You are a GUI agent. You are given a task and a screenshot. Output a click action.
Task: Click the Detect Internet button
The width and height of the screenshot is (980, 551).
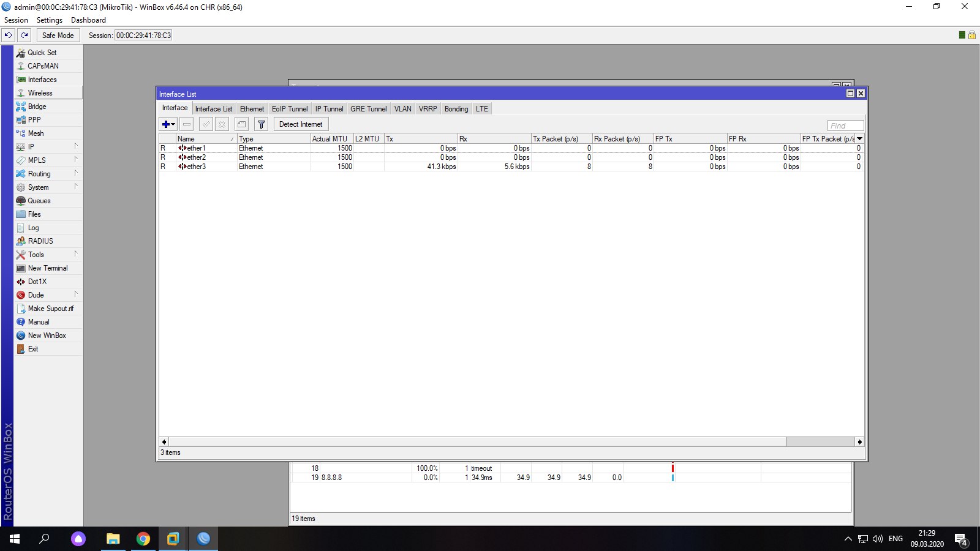[x=301, y=124]
